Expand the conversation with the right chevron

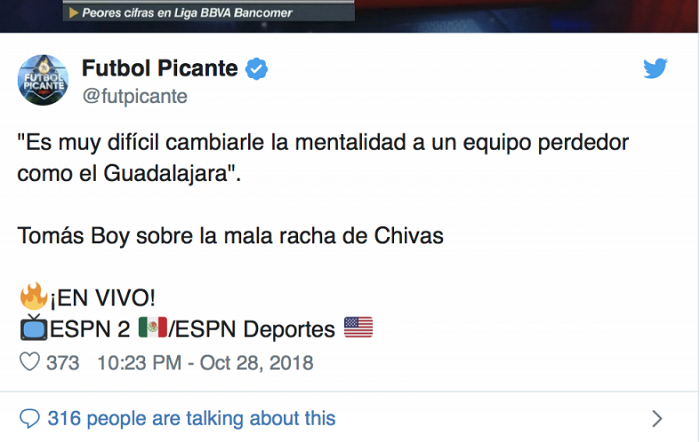click(x=657, y=418)
